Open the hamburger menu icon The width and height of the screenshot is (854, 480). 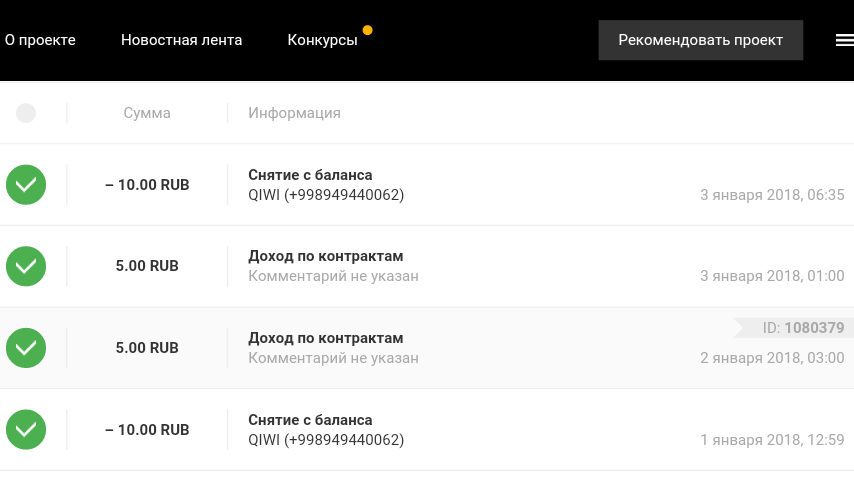(844, 40)
